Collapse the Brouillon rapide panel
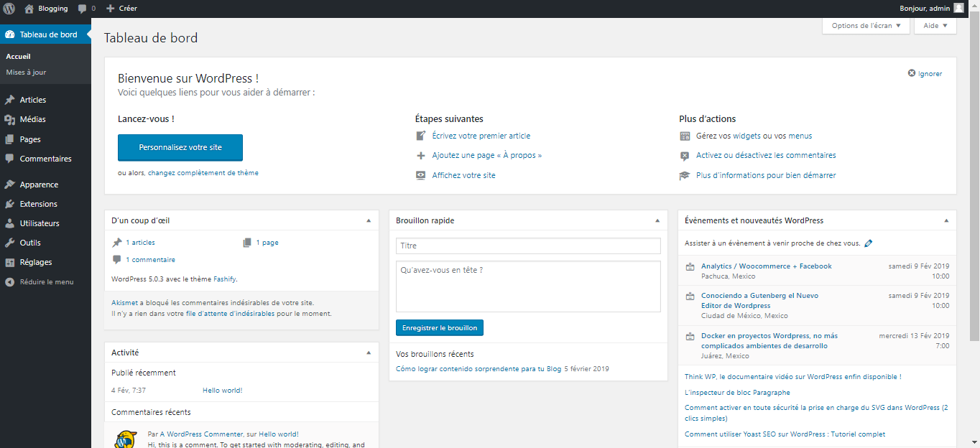980x448 pixels. [657, 220]
